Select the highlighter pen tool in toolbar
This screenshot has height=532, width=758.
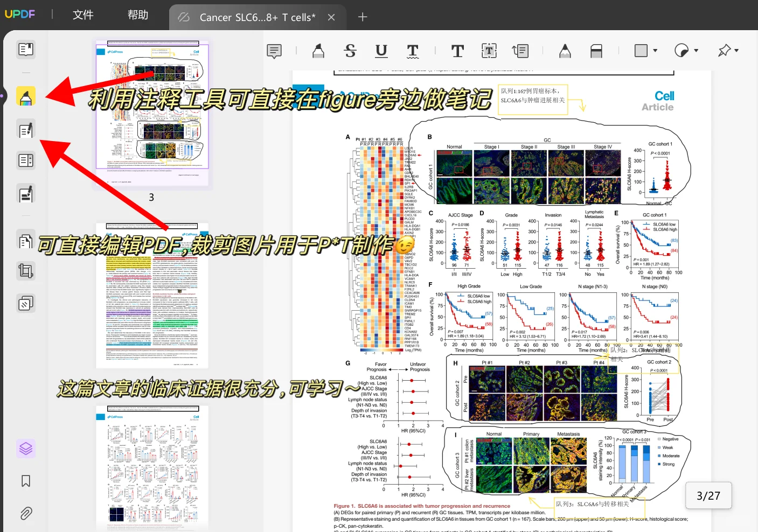318,51
